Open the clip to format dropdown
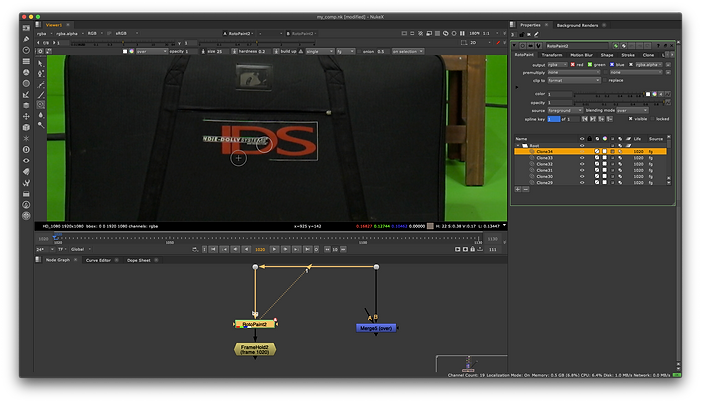The height and width of the screenshot is (403, 701). point(574,80)
